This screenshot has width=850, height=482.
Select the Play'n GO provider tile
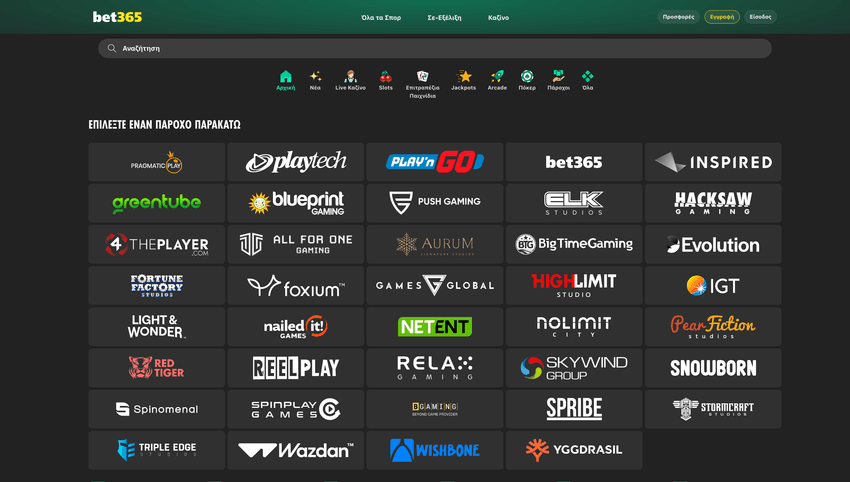(435, 162)
